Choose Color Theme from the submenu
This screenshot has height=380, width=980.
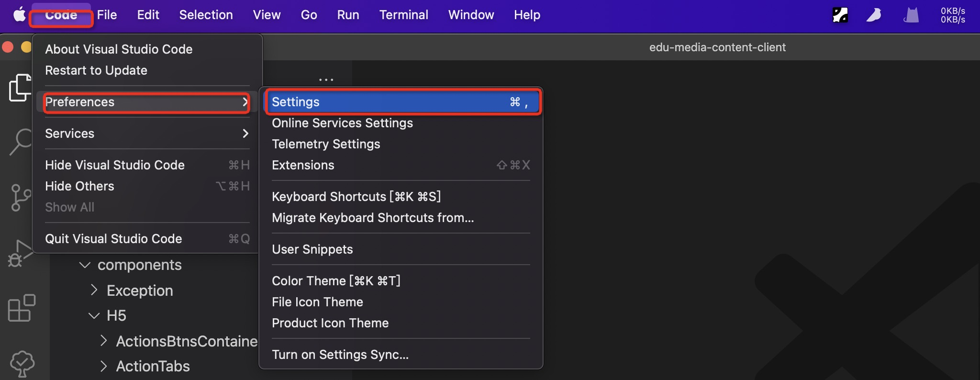(x=336, y=281)
